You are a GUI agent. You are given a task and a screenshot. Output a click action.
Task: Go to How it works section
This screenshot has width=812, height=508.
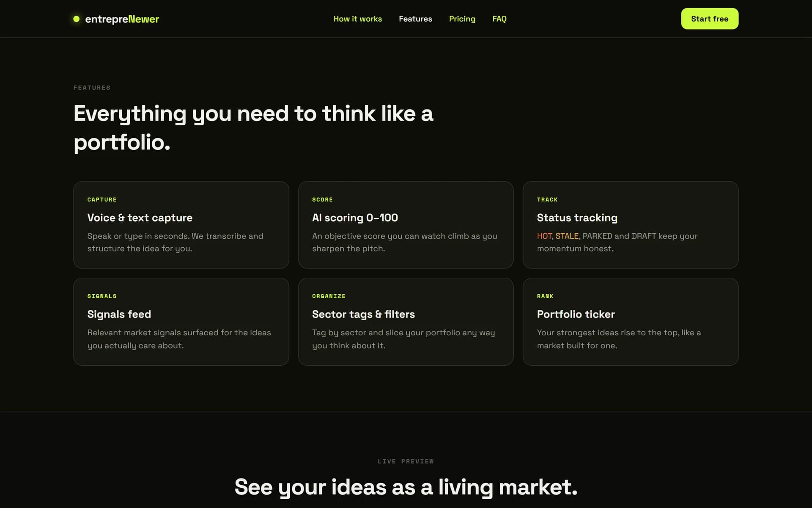click(x=357, y=19)
